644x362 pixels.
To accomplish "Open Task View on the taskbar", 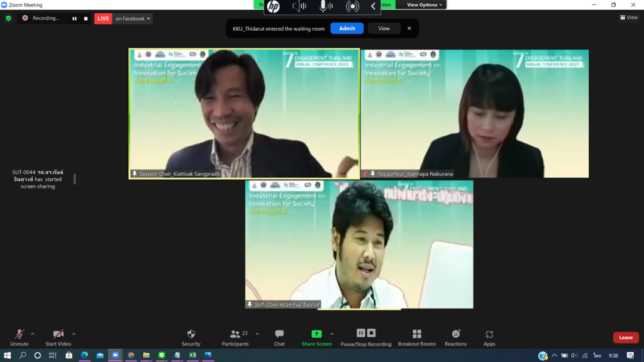I will 53,355.
